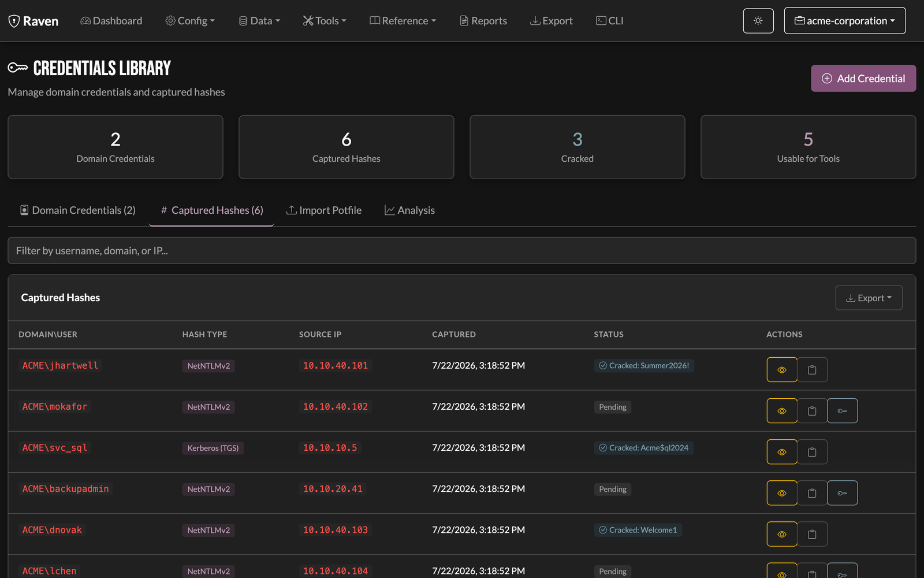Viewport: 924px width, 578px height.
Task: Click Kerberos (TGS) hash type badge
Action: coord(213,448)
